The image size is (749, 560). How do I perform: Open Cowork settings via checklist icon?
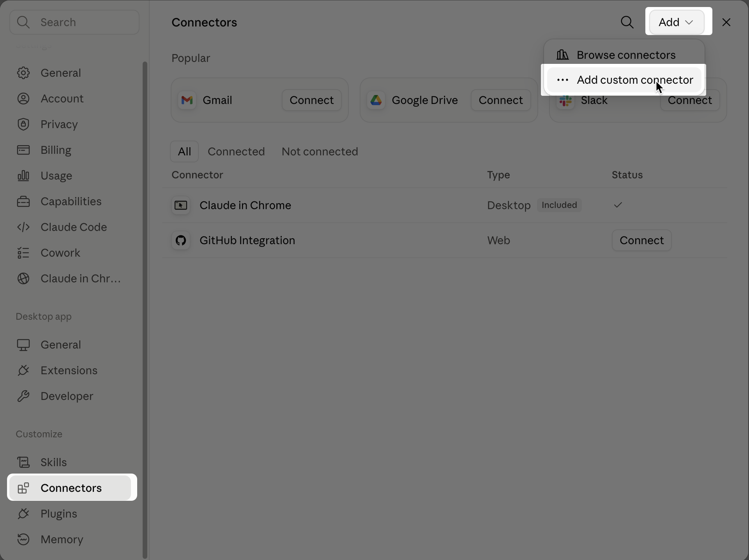click(x=23, y=253)
